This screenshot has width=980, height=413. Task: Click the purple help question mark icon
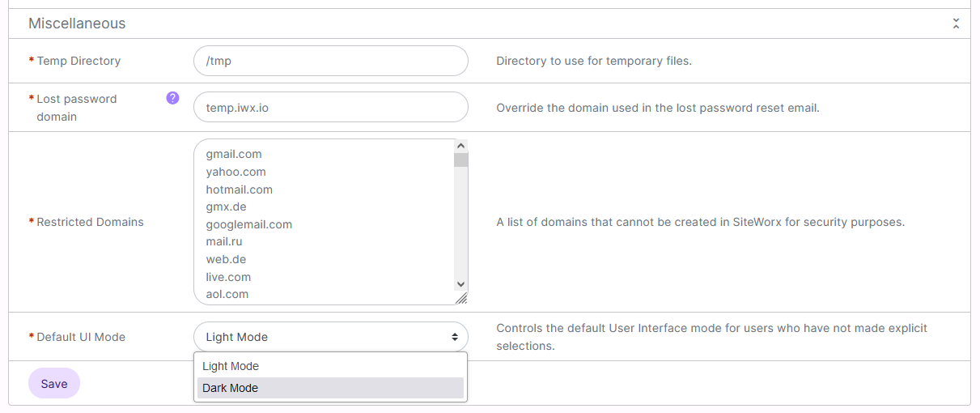click(172, 98)
